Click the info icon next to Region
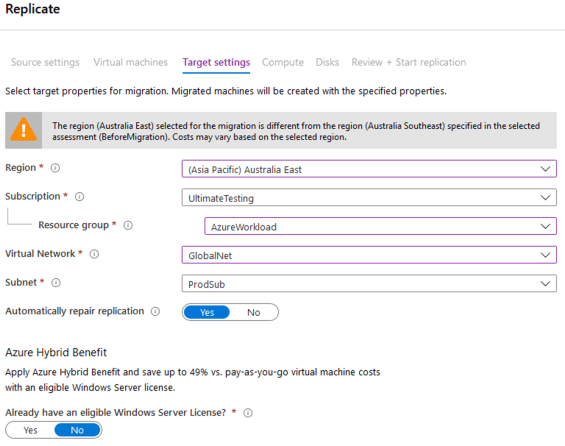Viewport: 565px width, 446px height. pos(55,168)
